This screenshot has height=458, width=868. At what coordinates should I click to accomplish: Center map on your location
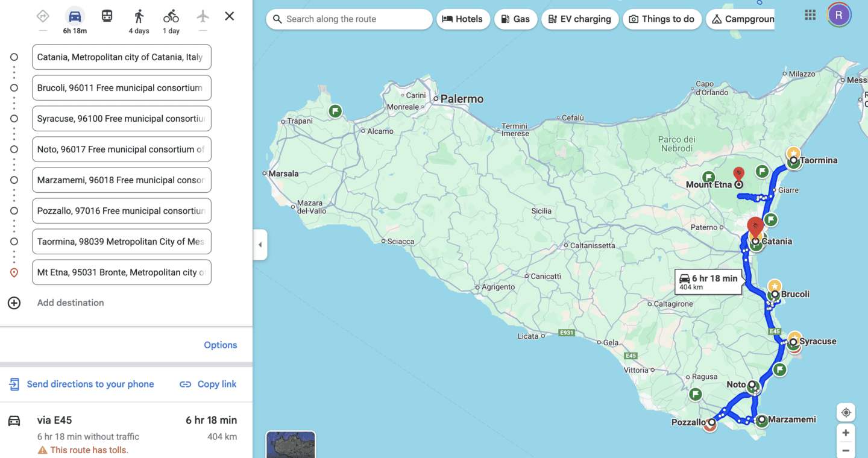[x=846, y=412]
